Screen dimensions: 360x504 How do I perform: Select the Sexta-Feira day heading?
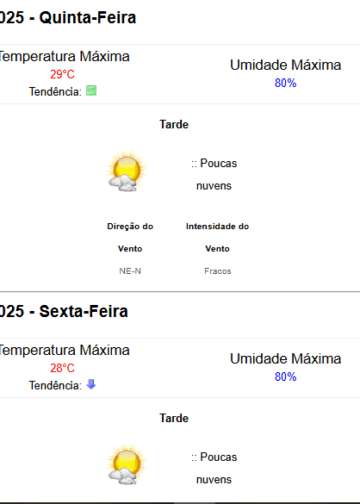pos(64,311)
